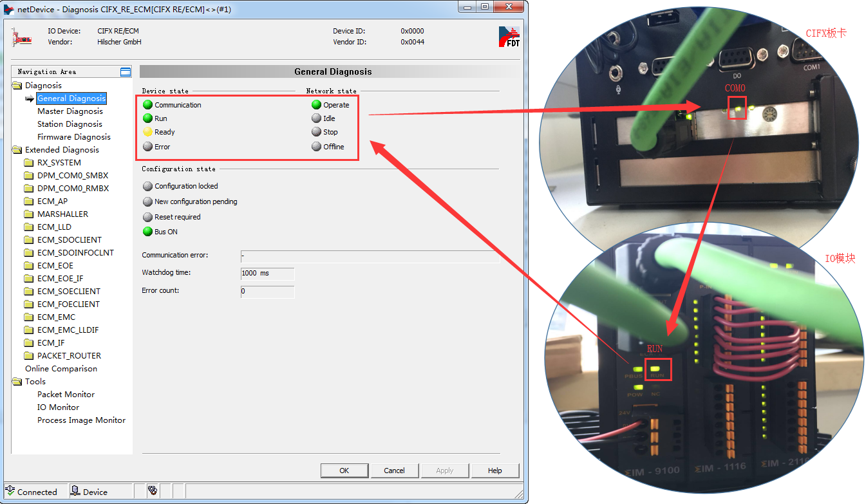Open Process Image Monitor tool

tap(81, 420)
